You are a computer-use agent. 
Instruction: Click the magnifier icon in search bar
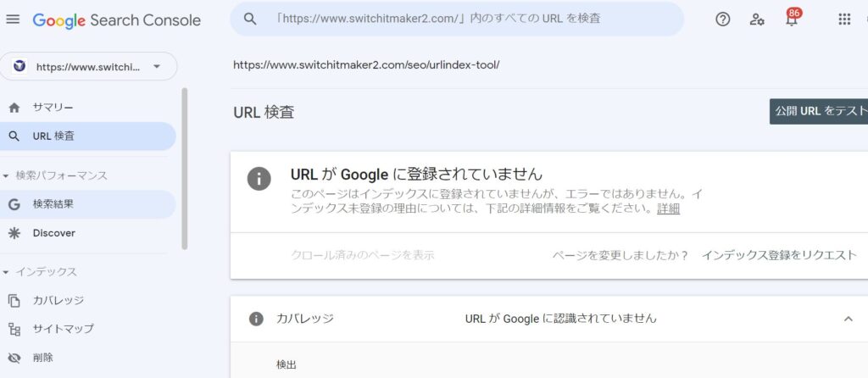[250, 19]
